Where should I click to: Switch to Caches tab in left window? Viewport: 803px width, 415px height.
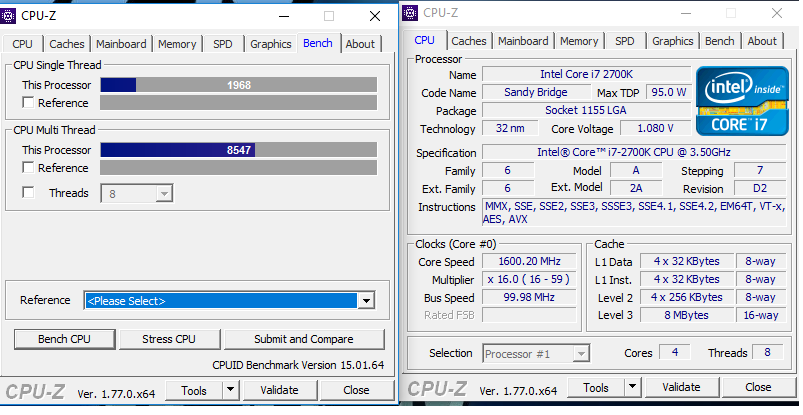pos(67,44)
